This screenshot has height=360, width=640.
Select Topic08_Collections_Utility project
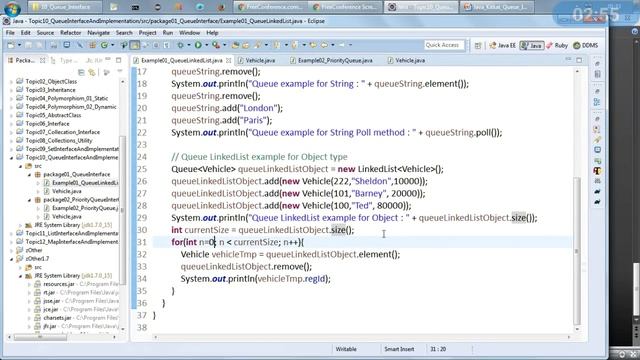pyautogui.click(x=54, y=140)
